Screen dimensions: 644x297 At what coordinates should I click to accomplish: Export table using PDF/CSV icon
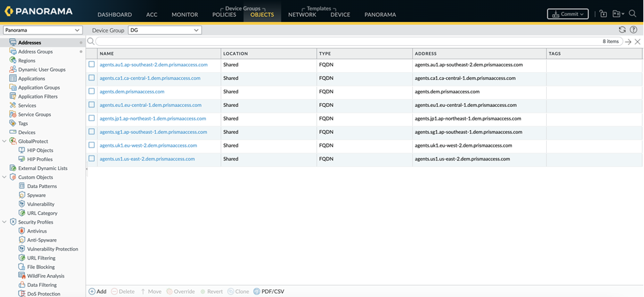[258, 291]
